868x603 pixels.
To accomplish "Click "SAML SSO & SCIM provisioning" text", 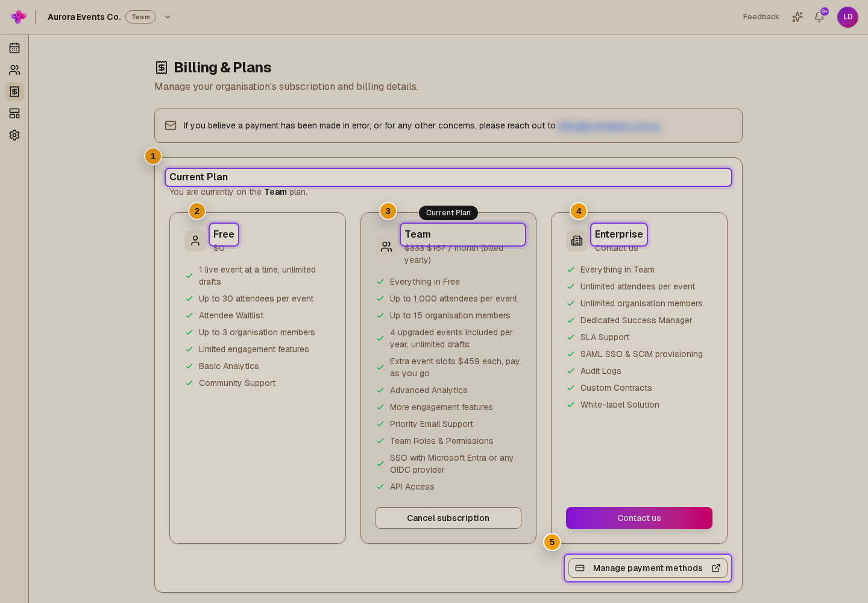I will click(x=641, y=354).
